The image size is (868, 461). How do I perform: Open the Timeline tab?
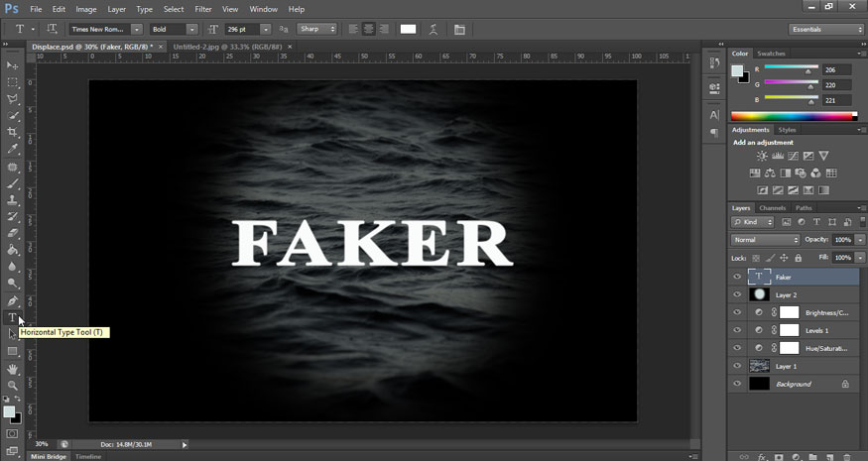click(88, 457)
